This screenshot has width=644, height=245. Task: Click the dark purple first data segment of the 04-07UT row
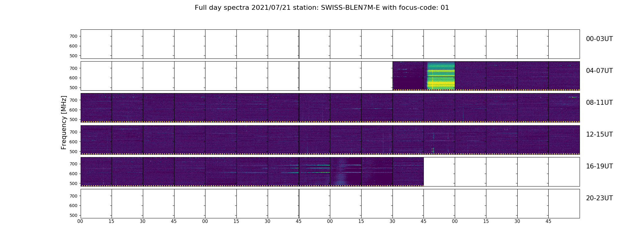(x=408, y=76)
